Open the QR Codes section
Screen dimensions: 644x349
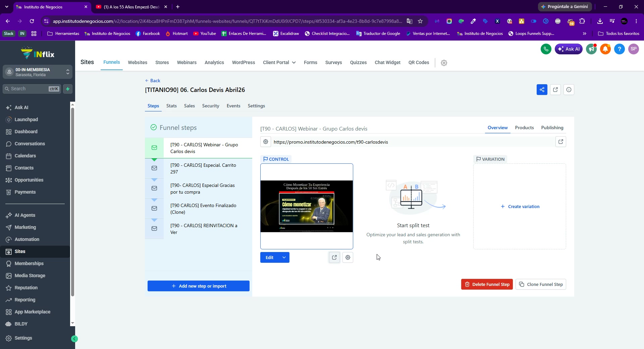(x=419, y=62)
